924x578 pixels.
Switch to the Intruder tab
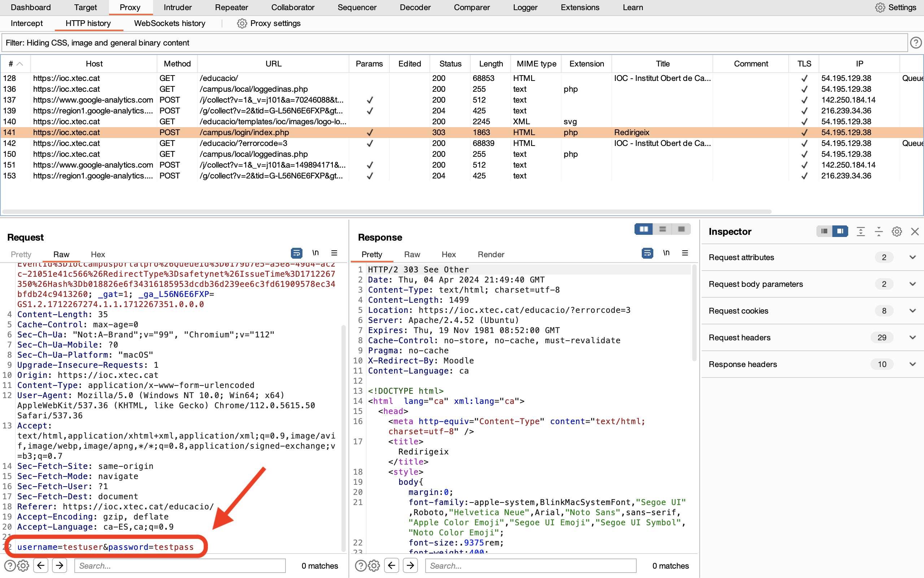coord(178,7)
